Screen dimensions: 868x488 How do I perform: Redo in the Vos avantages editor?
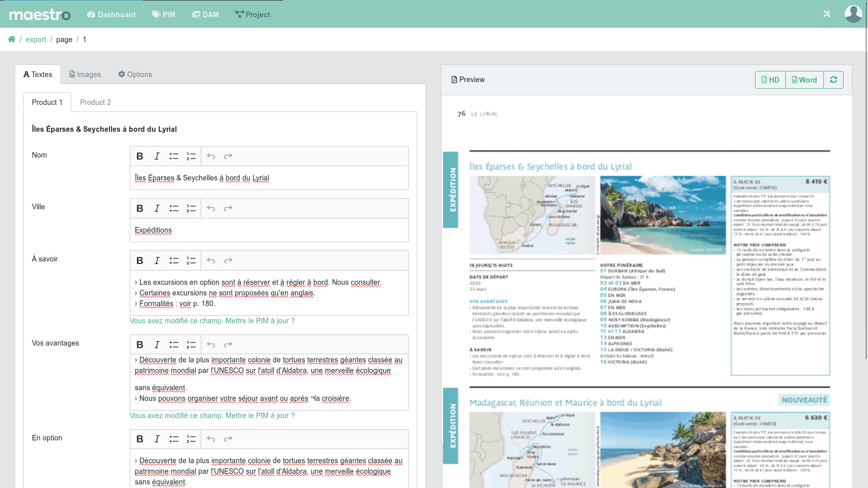[x=228, y=345]
